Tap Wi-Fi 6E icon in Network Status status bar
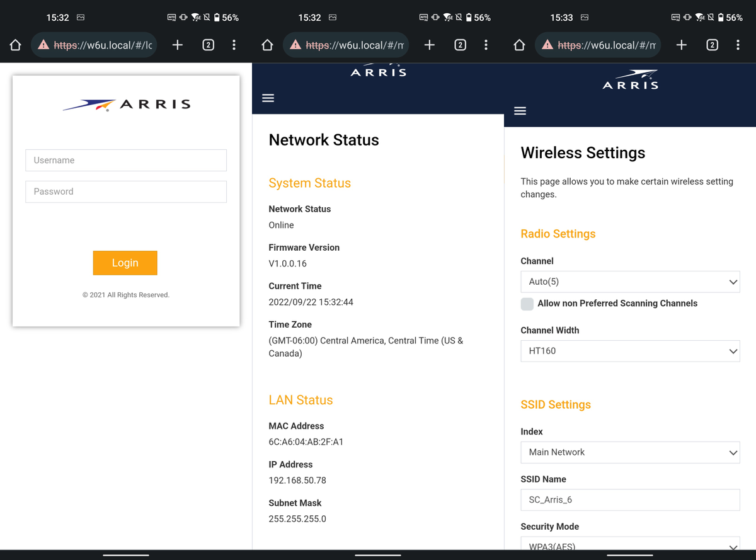756x560 pixels. [448, 18]
